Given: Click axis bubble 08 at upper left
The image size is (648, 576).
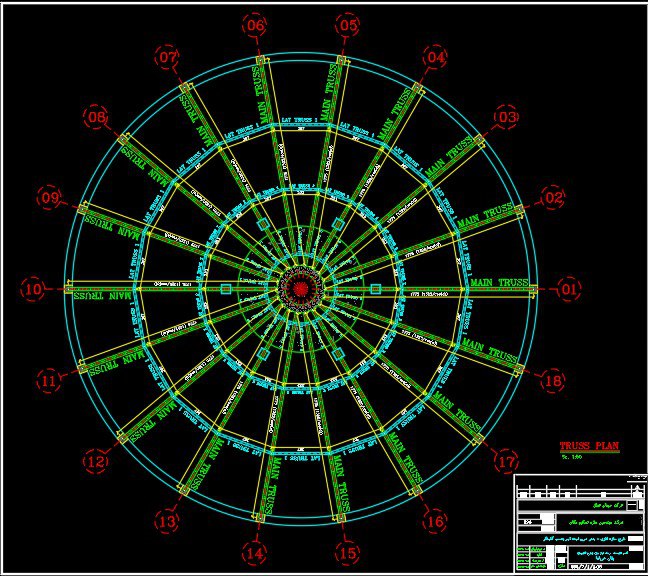Looking at the screenshot, I should coord(96,118).
